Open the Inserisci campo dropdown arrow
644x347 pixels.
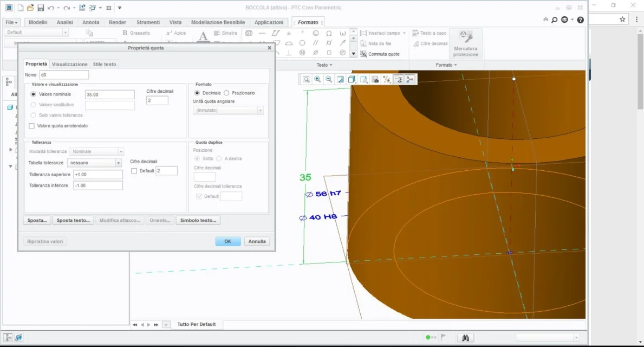click(x=404, y=33)
